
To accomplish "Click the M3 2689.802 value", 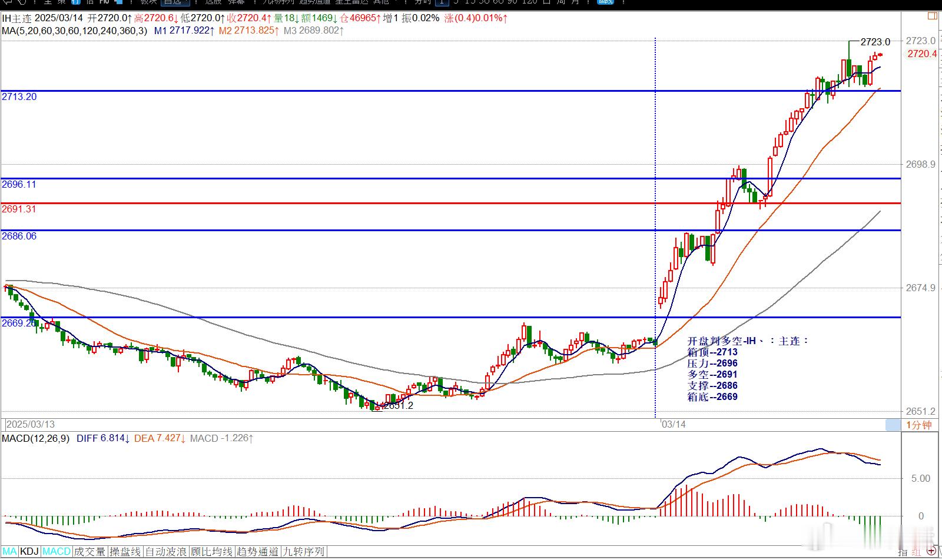I will [x=313, y=30].
